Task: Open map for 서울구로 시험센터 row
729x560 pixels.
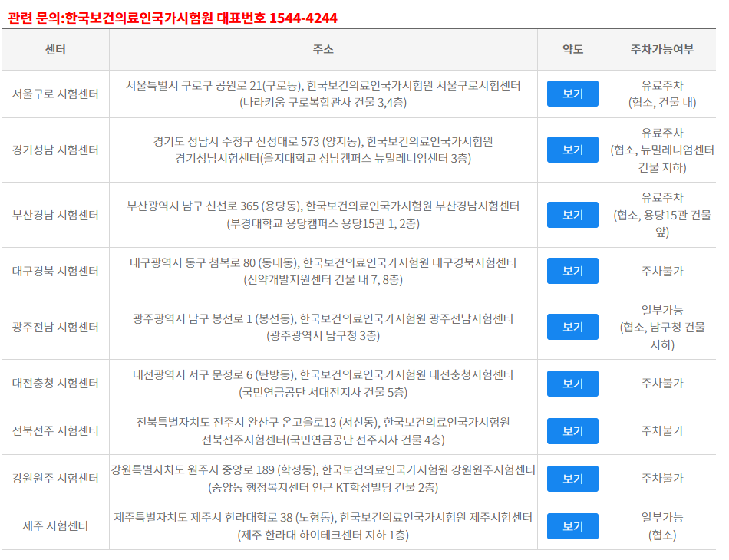Action: click(572, 94)
